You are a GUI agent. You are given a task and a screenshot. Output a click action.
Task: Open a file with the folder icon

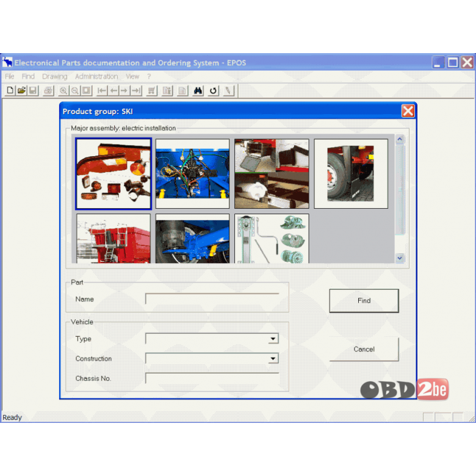(21, 90)
